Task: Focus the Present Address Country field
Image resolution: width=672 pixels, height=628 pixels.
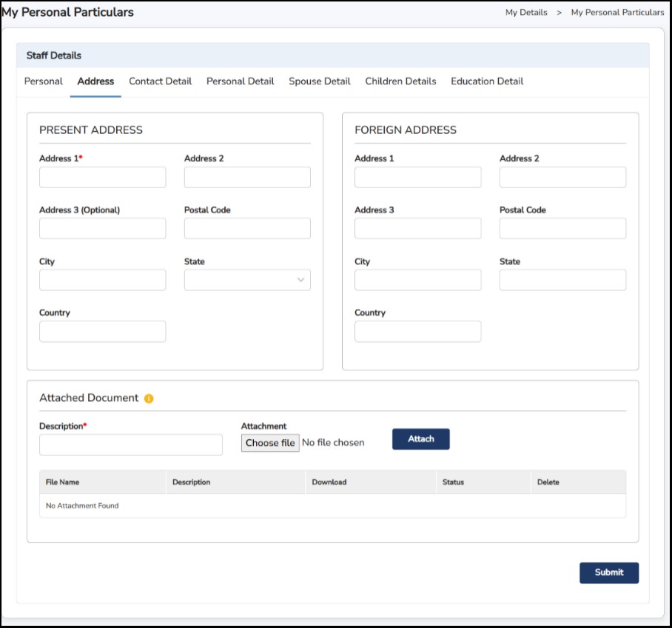Action: pos(103,332)
